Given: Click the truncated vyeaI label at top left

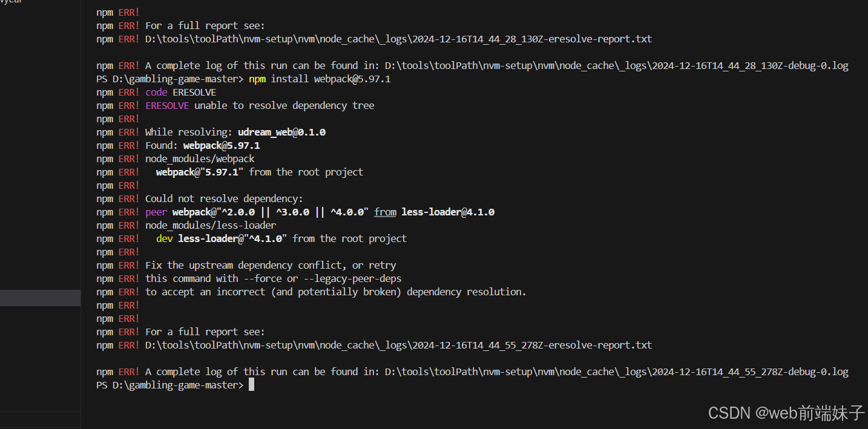Looking at the screenshot, I should pyautogui.click(x=11, y=2).
